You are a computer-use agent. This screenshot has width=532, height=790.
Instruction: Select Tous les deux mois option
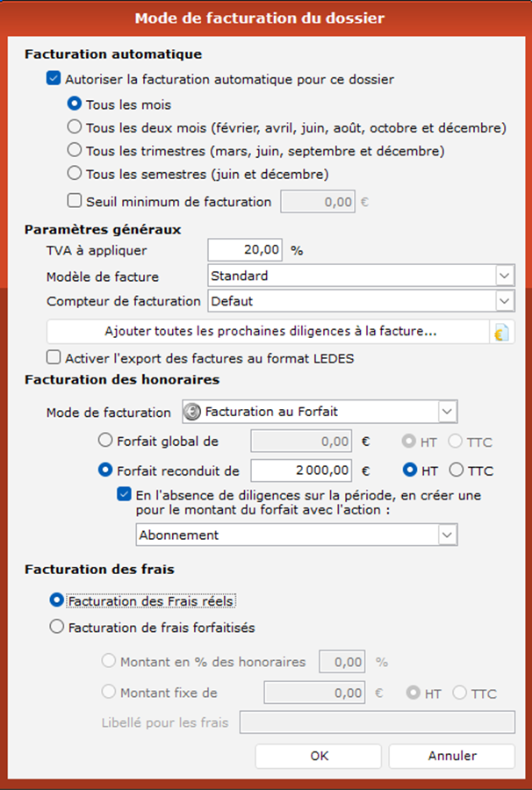(x=75, y=127)
